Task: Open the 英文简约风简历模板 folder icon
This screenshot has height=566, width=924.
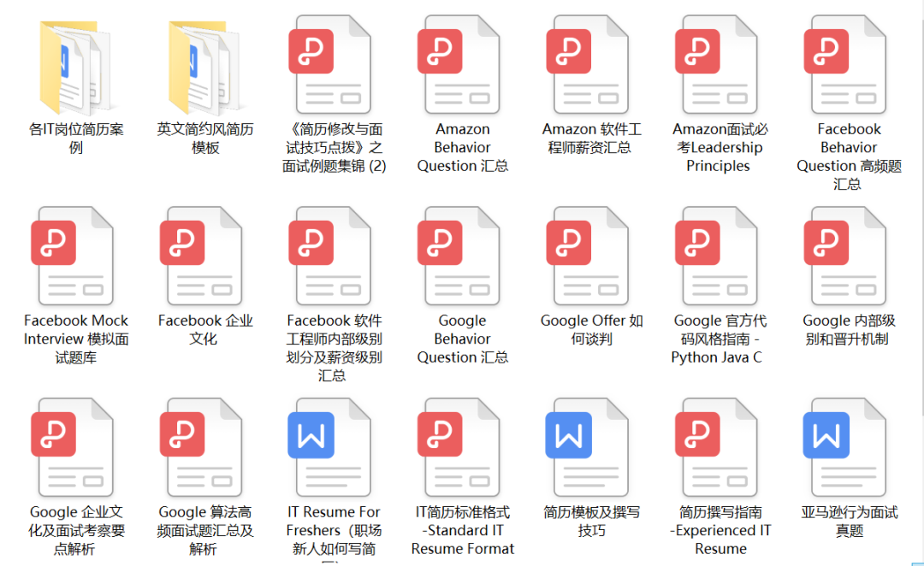Action: pos(204,67)
